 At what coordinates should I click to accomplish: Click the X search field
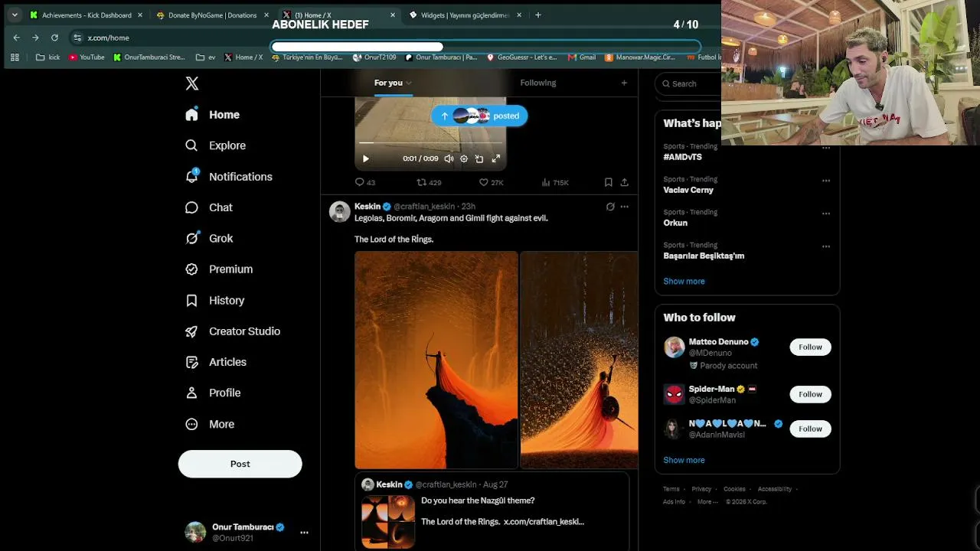(x=687, y=83)
